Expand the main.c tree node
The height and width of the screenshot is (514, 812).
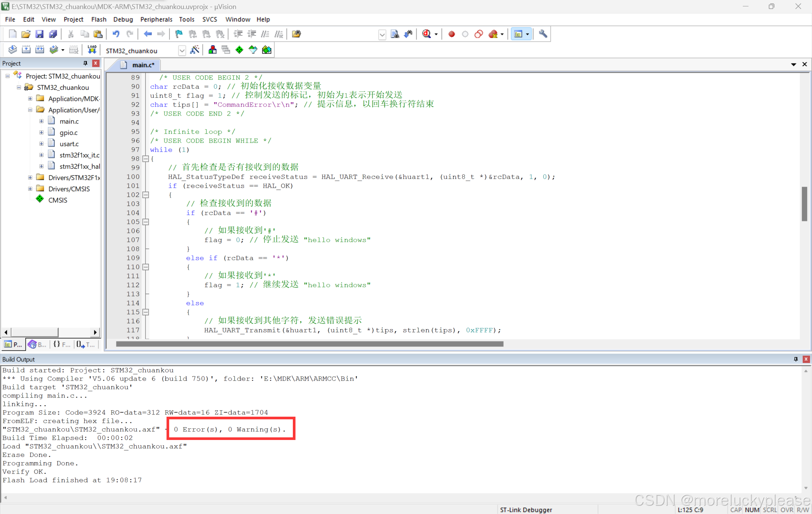pos(41,121)
